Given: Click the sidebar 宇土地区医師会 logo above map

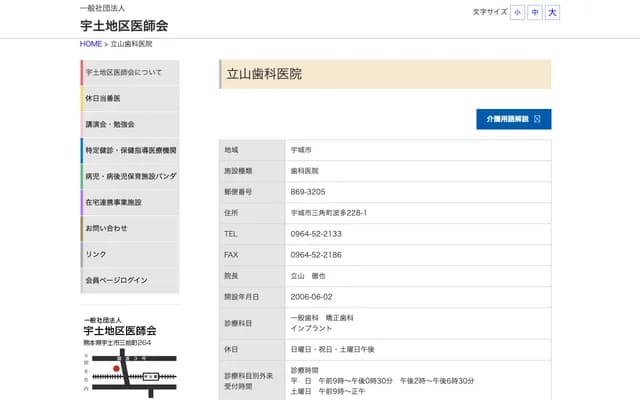Looking at the screenshot, I should coord(119,326).
